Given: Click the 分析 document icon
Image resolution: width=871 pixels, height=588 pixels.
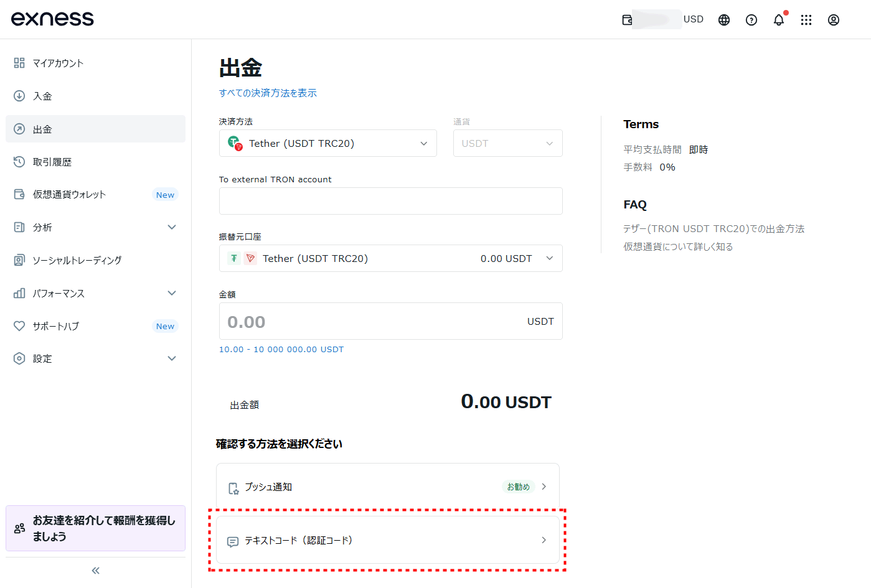Looking at the screenshot, I should coord(19,227).
